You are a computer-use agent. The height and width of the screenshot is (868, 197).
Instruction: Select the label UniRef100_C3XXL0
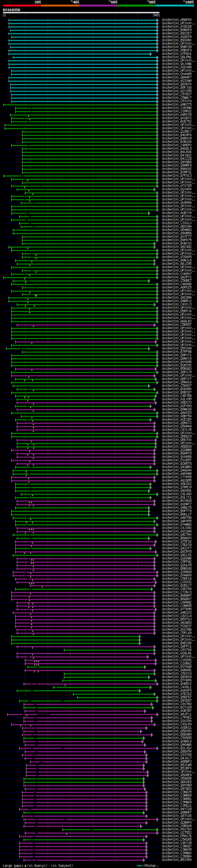point(177,223)
